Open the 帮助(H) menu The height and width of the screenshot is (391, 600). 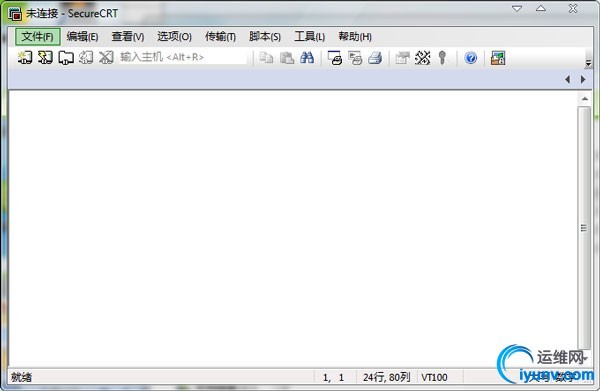pyautogui.click(x=355, y=37)
